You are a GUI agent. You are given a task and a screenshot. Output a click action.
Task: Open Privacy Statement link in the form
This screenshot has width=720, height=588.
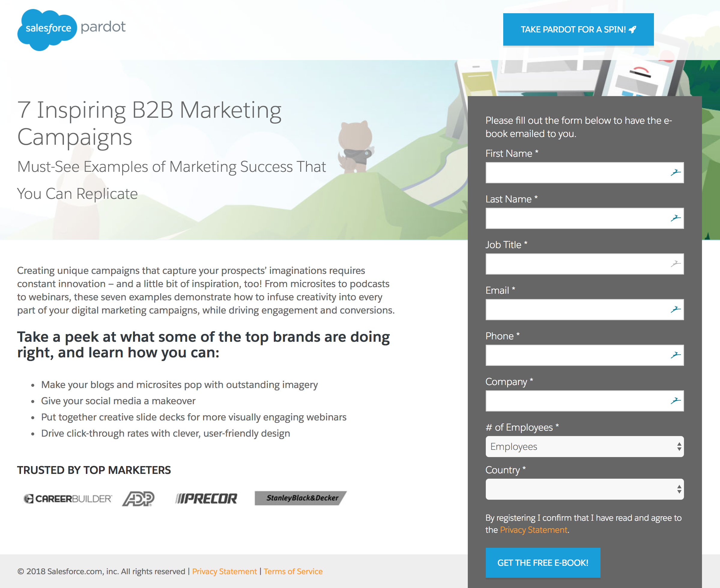pyautogui.click(x=534, y=530)
